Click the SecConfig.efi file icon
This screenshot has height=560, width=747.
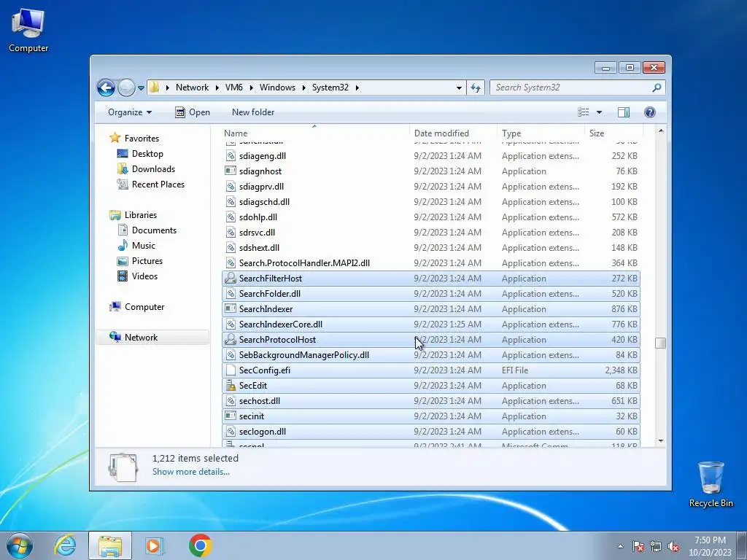231,370
